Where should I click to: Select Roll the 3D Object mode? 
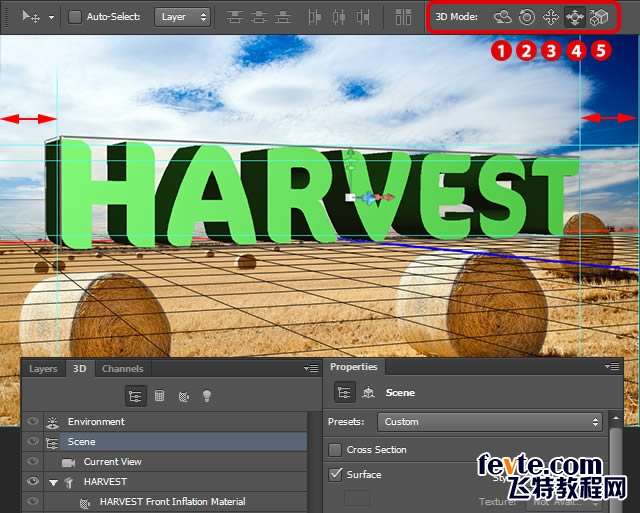point(527,17)
